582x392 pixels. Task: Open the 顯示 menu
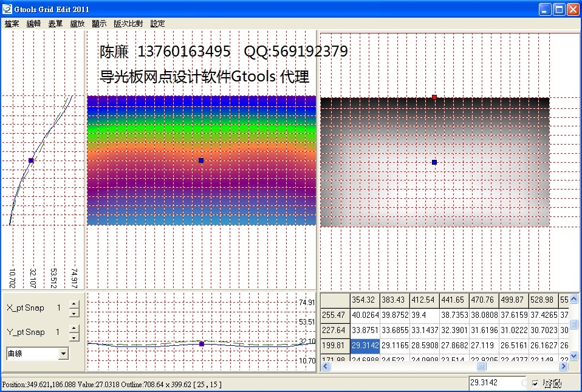point(99,24)
